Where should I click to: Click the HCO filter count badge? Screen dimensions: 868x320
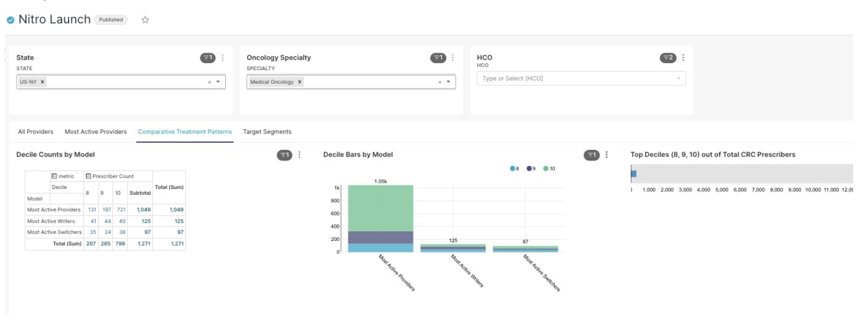[668, 58]
